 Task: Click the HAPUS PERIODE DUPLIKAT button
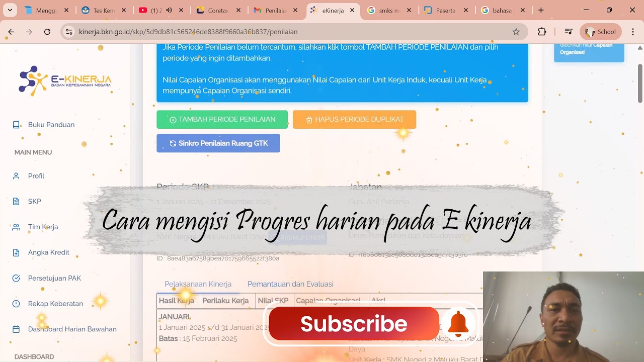[354, 120]
